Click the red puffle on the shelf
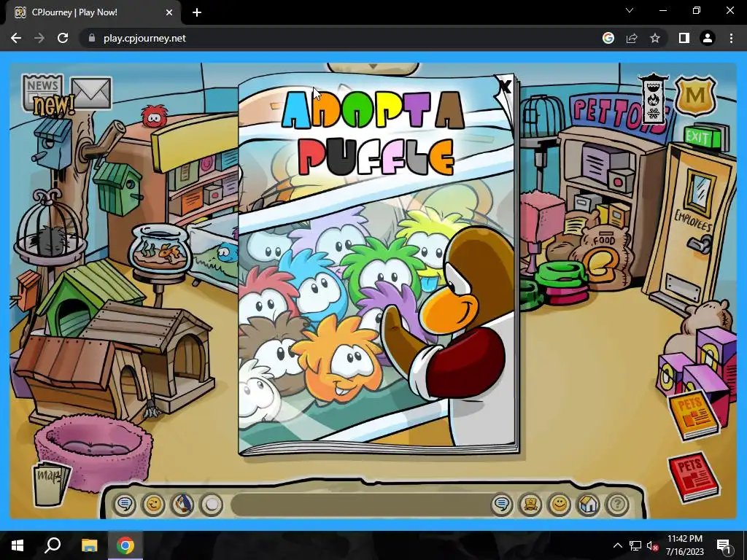The width and height of the screenshot is (747, 560). tap(154, 116)
